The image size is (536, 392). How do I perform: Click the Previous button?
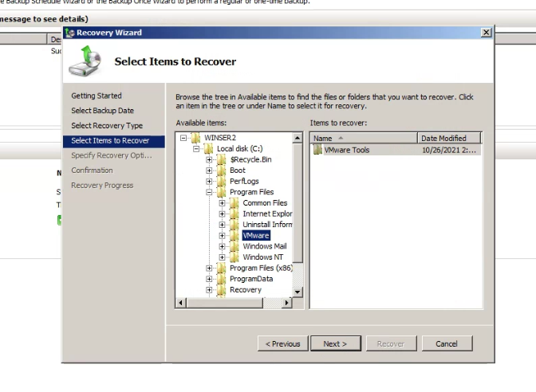click(x=283, y=343)
